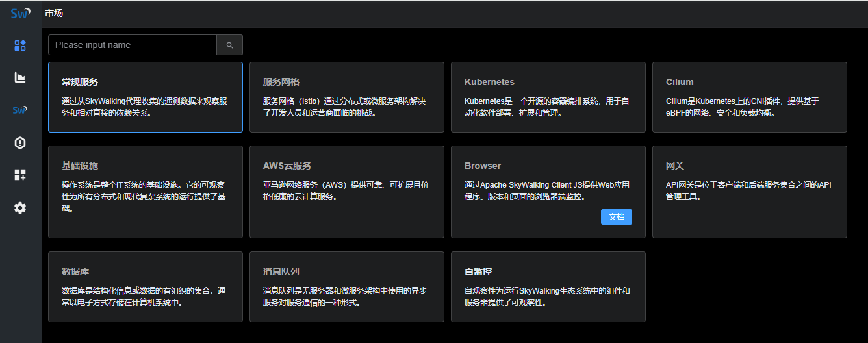Open the Browser card title

[483, 166]
